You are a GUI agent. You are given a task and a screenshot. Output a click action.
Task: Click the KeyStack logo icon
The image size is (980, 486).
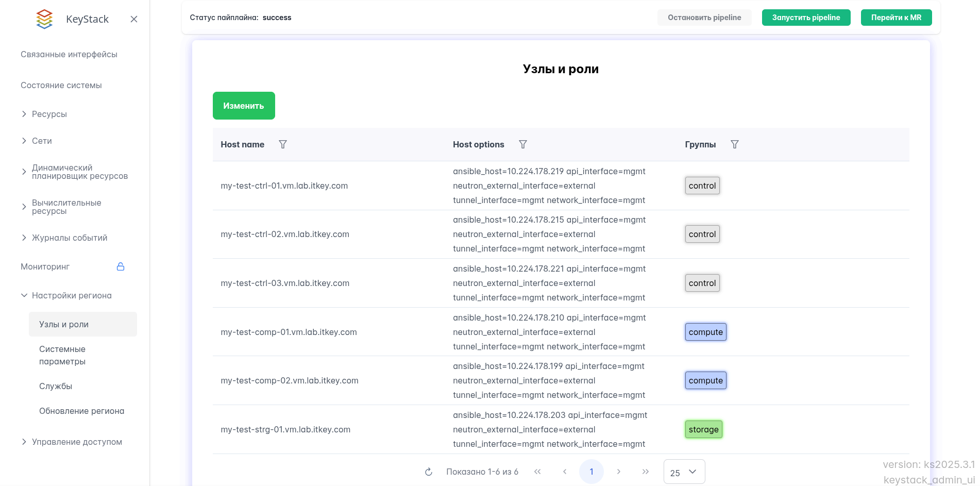(x=45, y=19)
